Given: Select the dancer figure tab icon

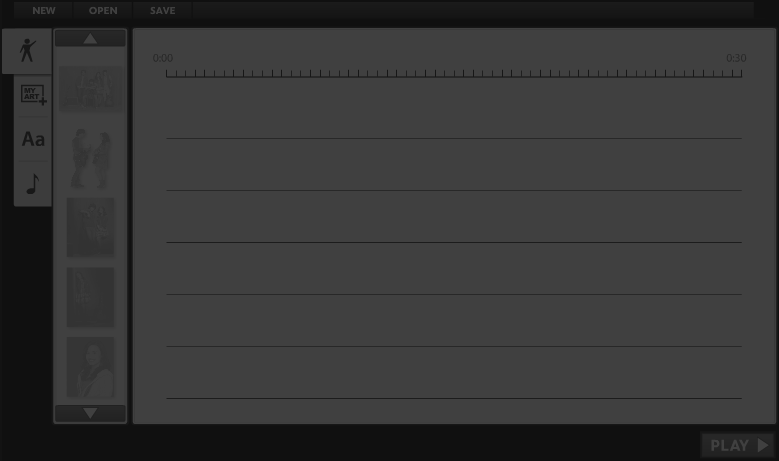Looking at the screenshot, I should pos(27,51).
